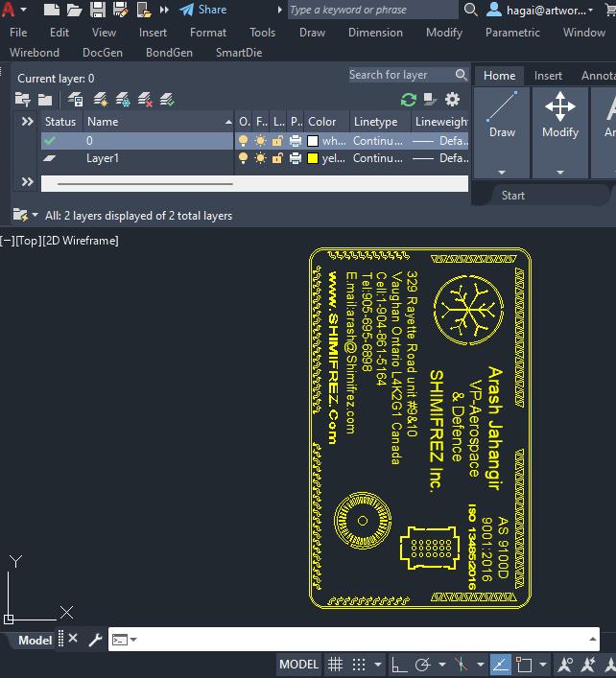Open the Wirebond menu

click(x=35, y=53)
